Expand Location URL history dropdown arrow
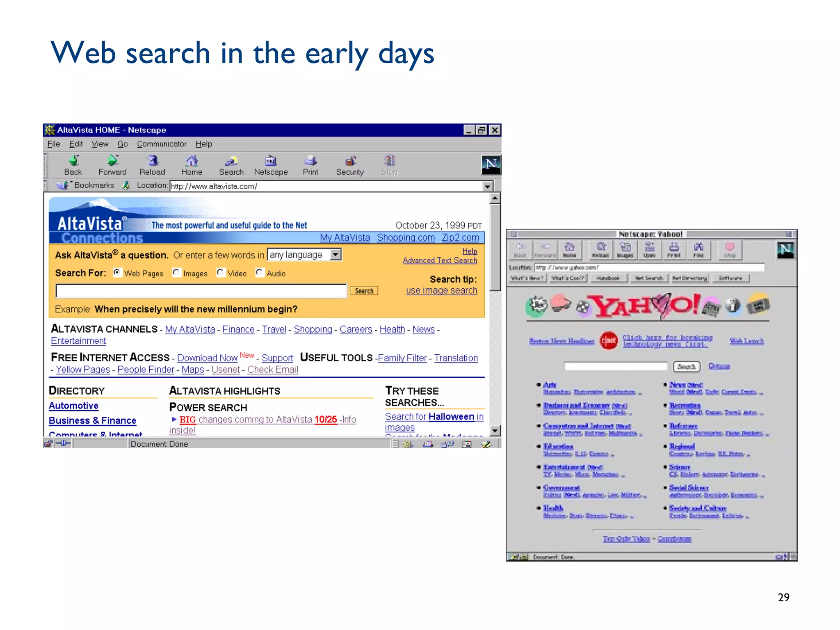840x630 pixels. [487, 187]
